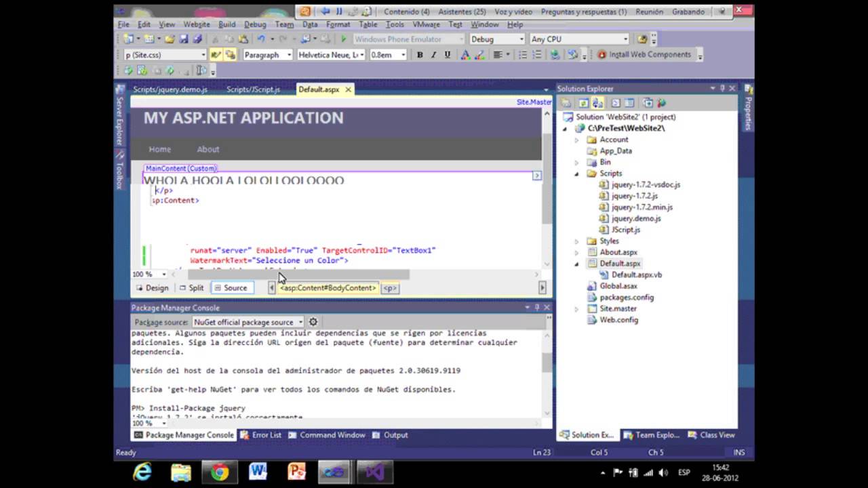Select the <p> breadcrumb tag
The height and width of the screenshot is (488, 868).
point(390,288)
